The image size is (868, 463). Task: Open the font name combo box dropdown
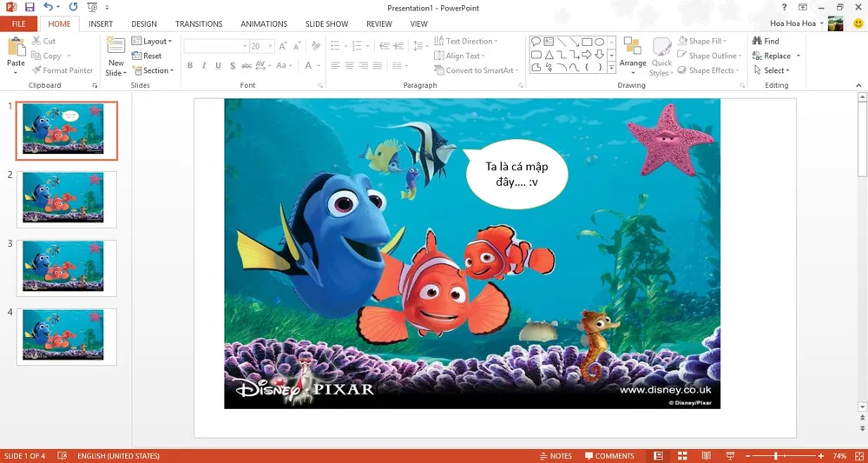[245, 47]
